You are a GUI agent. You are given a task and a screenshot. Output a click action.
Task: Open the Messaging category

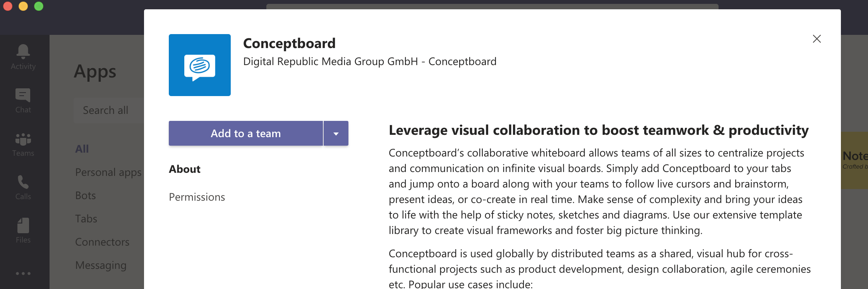point(101,265)
